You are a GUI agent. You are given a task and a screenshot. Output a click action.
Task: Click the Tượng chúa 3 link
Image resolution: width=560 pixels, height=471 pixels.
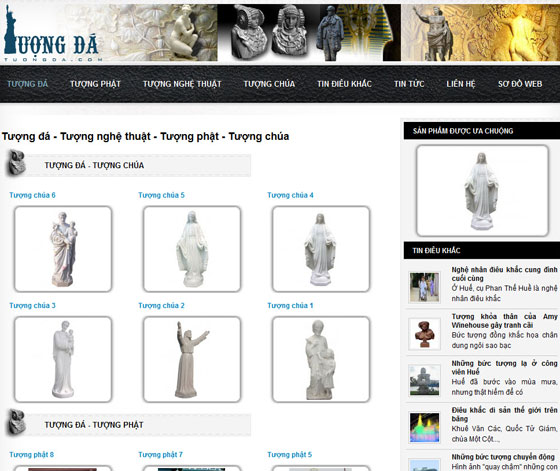click(32, 305)
